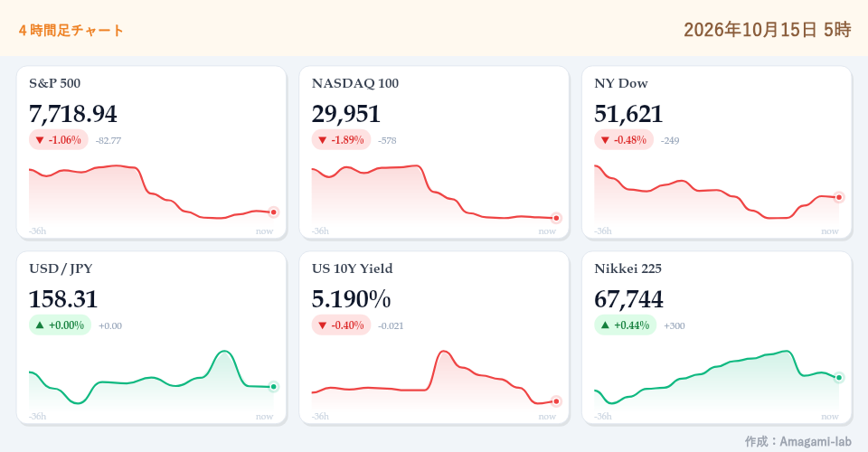
Task: Click the S&P 500 chart end dot
Action: coord(273,212)
